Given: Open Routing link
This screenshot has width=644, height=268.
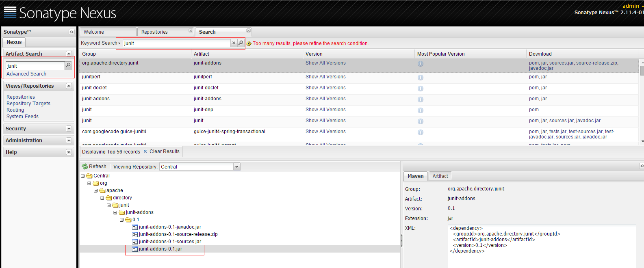Looking at the screenshot, I should click(15, 110).
